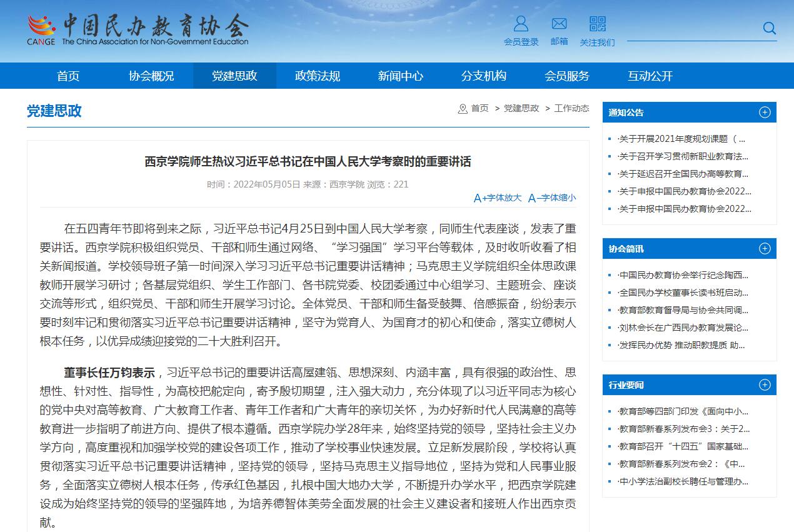Expand 行业要闻 panel with plus icon
This screenshot has width=794, height=532.
(x=765, y=384)
